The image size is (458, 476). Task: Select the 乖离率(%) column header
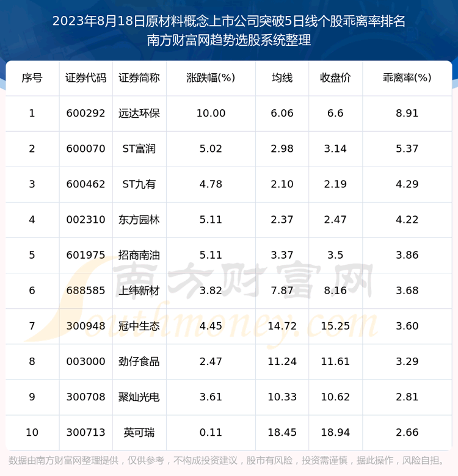407,78
